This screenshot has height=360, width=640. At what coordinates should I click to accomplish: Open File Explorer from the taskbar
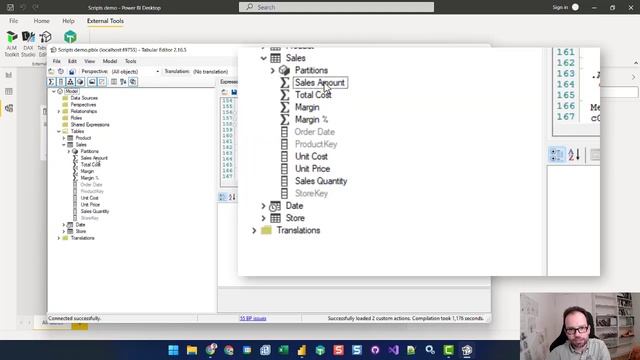pyautogui.click(x=192, y=350)
